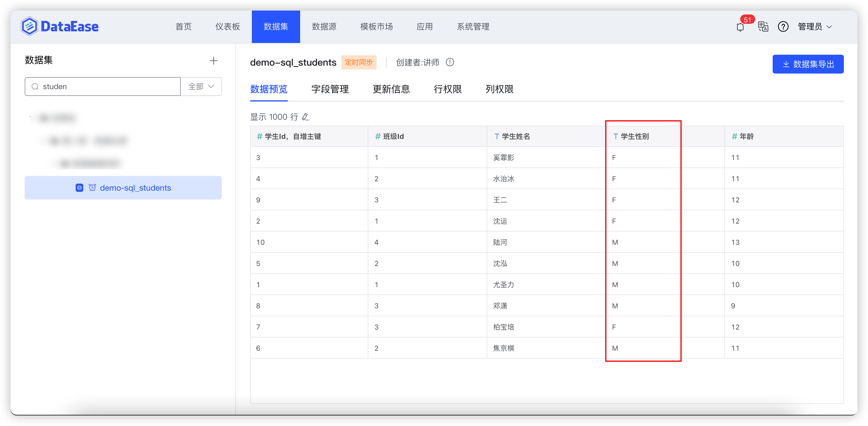Viewport: 868px width, 426px height.
Task: Open 数据源 in the top navigation
Action: click(324, 26)
